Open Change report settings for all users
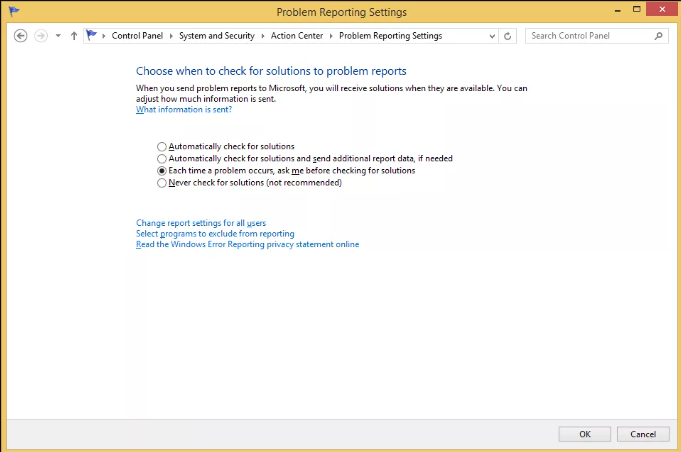 (201, 223)
